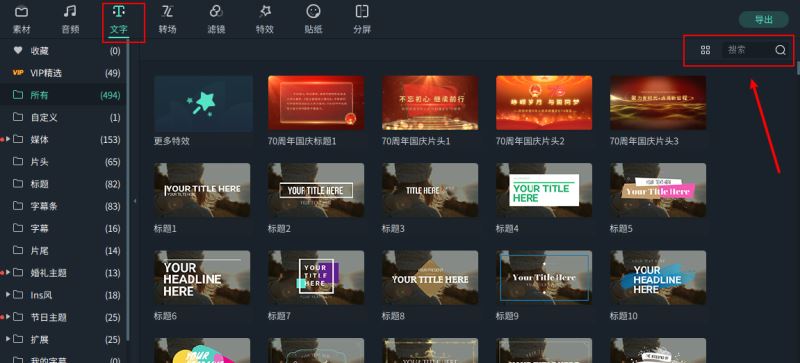Select the 节日主题 folder
Screen dimensions: 800x363
click(63, 317)
